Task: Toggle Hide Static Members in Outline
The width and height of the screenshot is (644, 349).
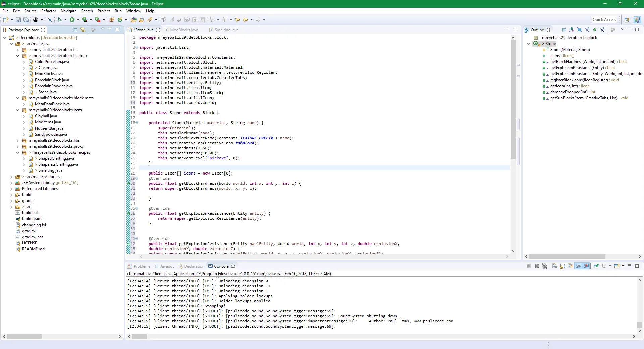Action: 587,30
